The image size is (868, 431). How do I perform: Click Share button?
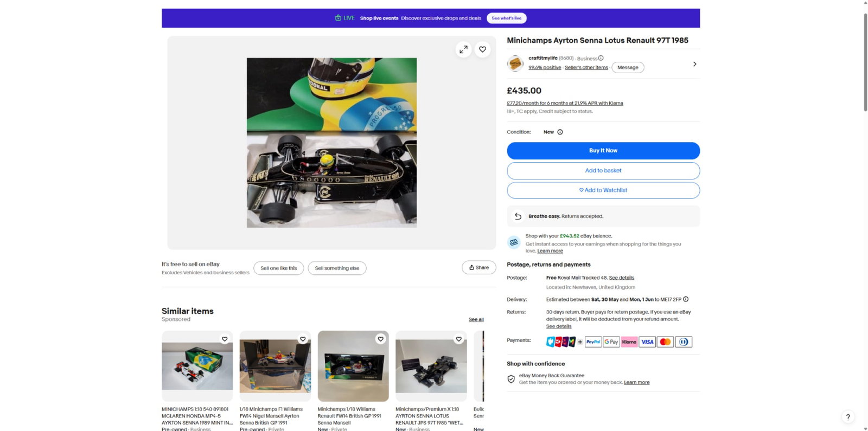coord(479,267)
